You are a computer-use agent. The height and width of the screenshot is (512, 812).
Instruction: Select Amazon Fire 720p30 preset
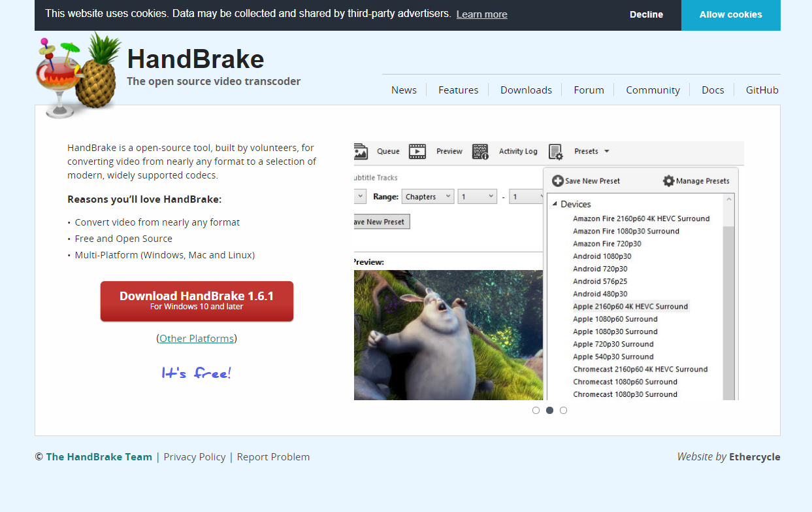[607, 244]
